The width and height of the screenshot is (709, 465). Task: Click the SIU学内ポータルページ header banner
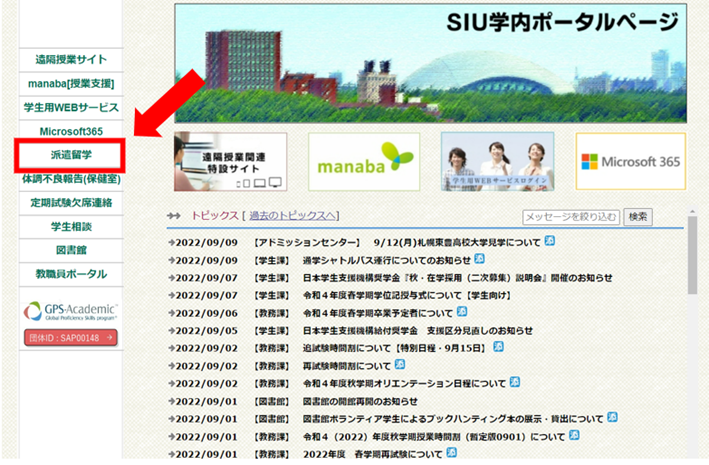coord(430,63)
